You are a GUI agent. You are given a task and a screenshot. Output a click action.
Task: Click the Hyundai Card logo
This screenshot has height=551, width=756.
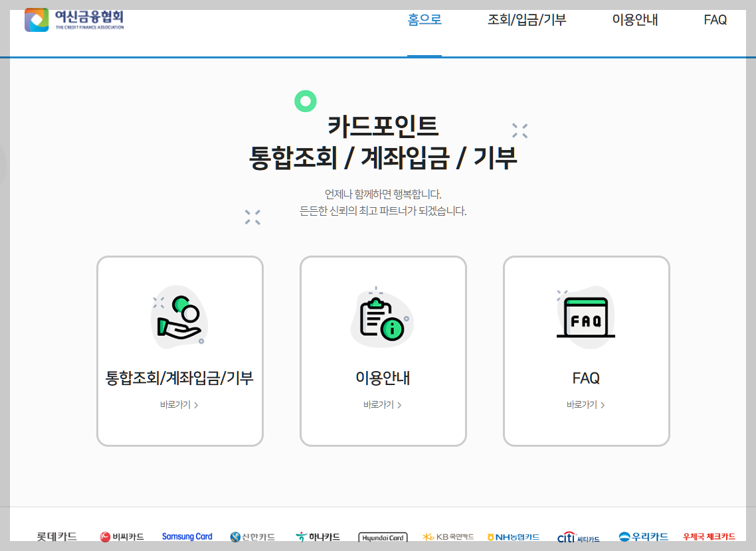[383, 538]
